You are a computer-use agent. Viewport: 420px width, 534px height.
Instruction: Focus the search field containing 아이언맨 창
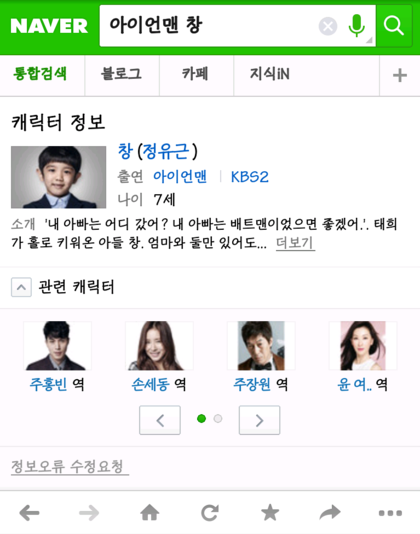209,26
